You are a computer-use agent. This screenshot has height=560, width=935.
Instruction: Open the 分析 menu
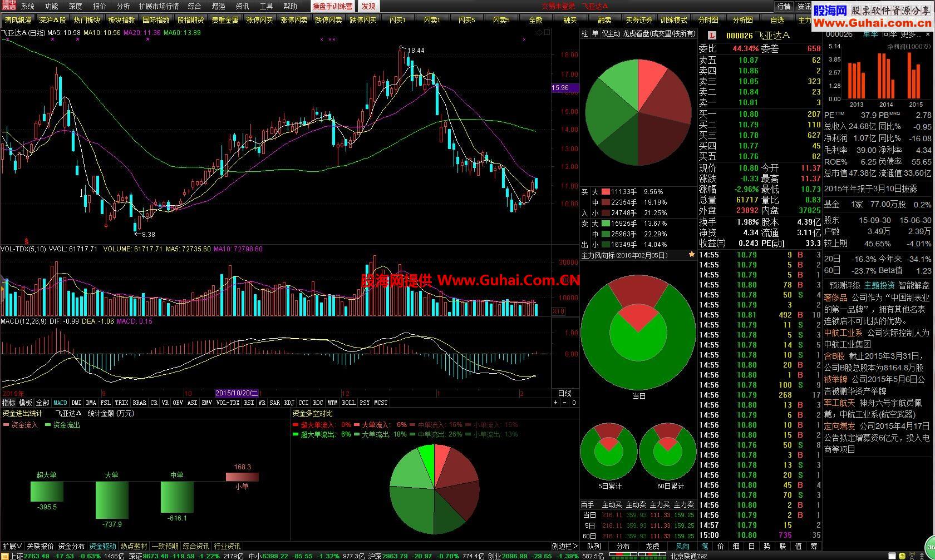click(x=123, y=6)
